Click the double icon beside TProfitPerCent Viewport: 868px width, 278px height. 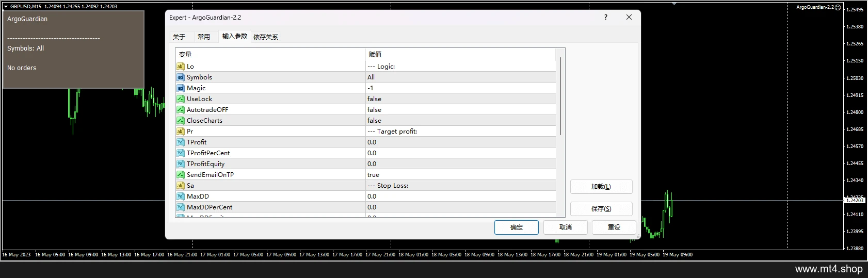180,153
